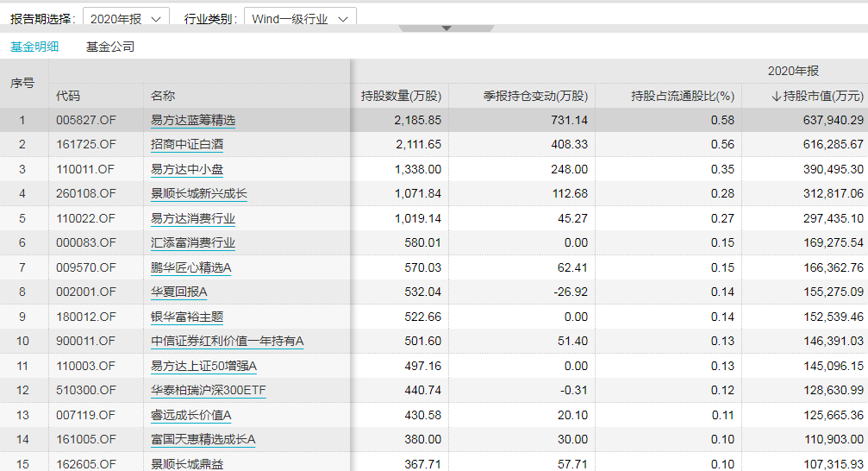Click the share count 1,338.00

[x=418, y=170]
